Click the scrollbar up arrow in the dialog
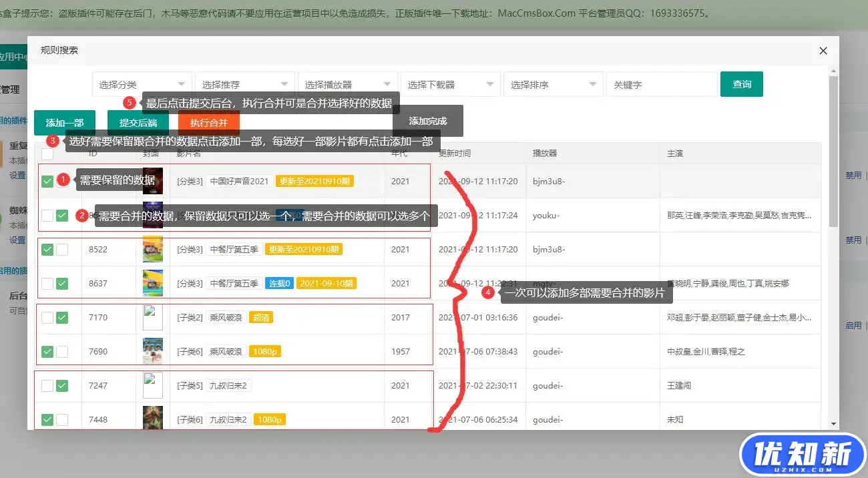The width and height of the screenshot is (868, 478). pyautogui.click(x=833, y=70)
